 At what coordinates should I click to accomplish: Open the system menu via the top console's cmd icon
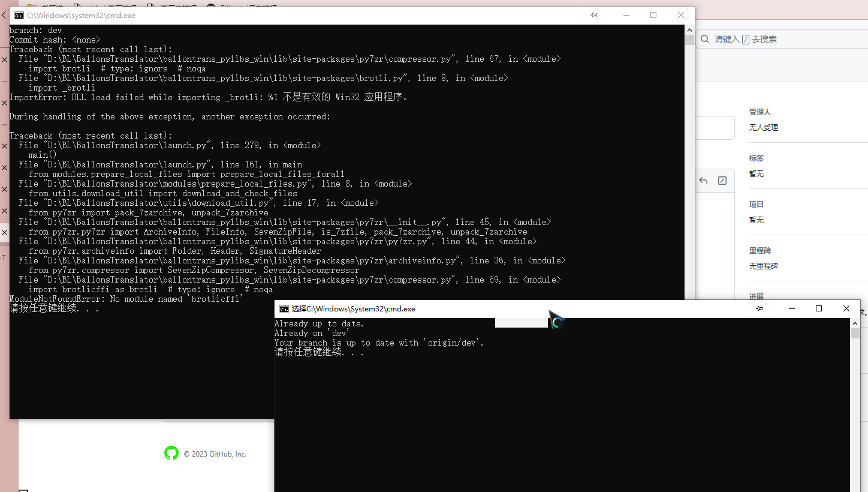pyautogui.click(x=20, y=15)
